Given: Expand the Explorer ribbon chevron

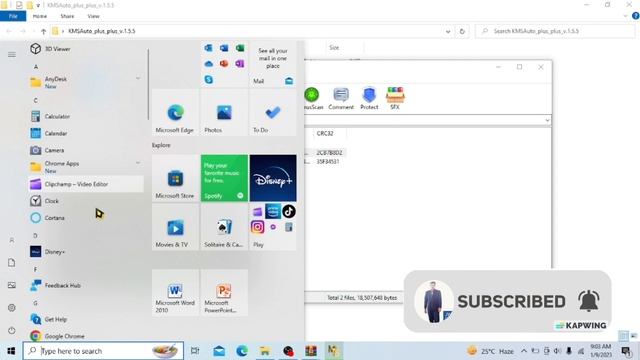Looking at the screenshot, I should (625, 16).
